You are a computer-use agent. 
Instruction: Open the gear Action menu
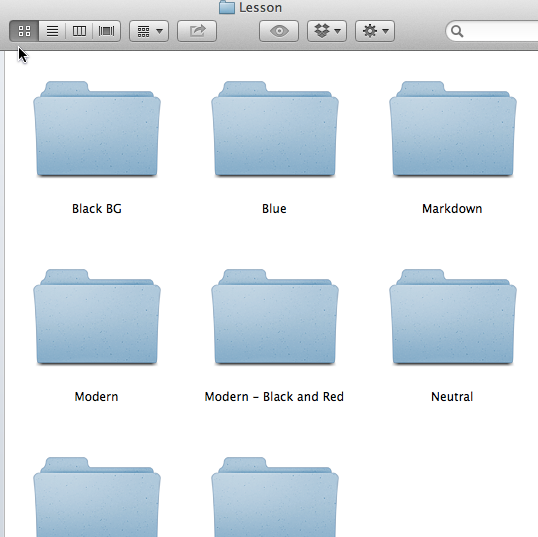point(375,31)
